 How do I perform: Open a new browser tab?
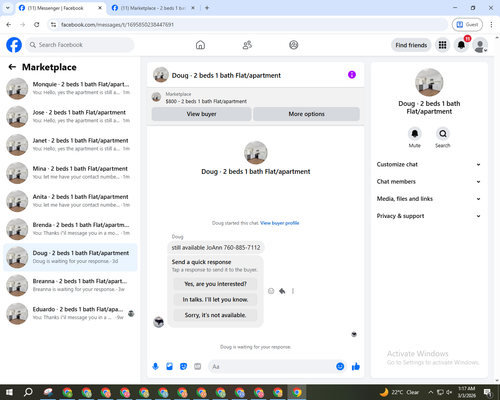207,8
